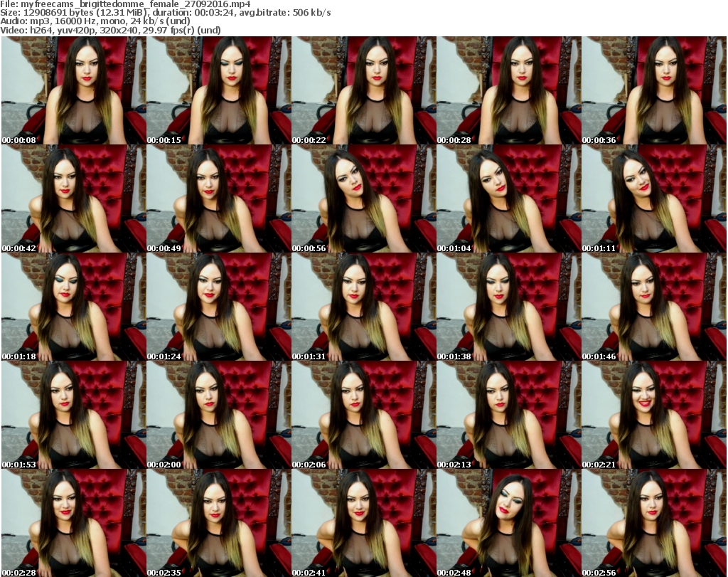The height and width of the screenshot is (577, 728).
Task: Pick the video frame marked 00:02:00
Action: pos(219,415)
